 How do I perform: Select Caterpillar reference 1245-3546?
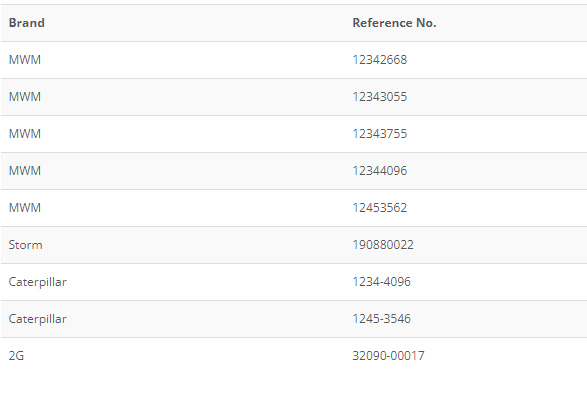381,319
